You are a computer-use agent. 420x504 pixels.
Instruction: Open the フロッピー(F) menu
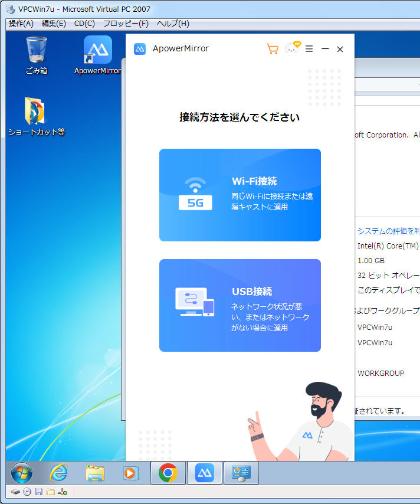click(x=126, y=24)
